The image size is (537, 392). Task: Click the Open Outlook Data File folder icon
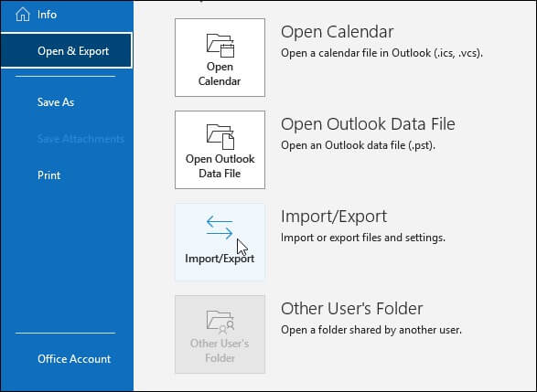click(x=220, y=137)
